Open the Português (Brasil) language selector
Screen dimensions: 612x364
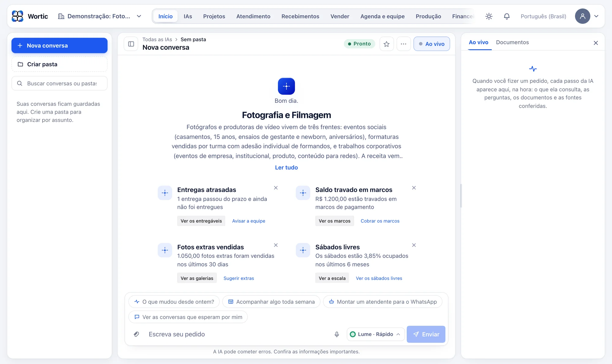[543, 16]
